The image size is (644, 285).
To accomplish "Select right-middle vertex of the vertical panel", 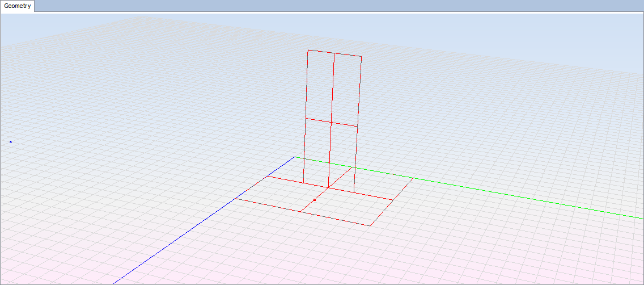I will coord(358,127).
